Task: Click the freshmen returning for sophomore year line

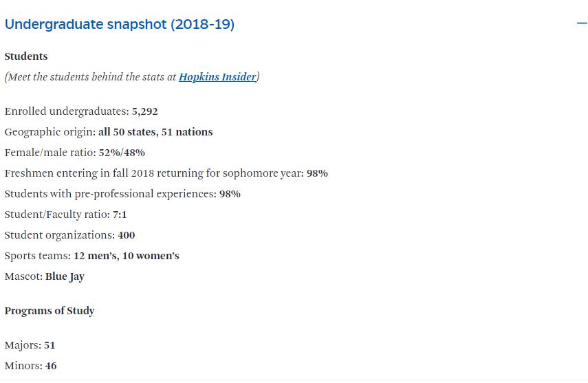Action: pos(166,173)
